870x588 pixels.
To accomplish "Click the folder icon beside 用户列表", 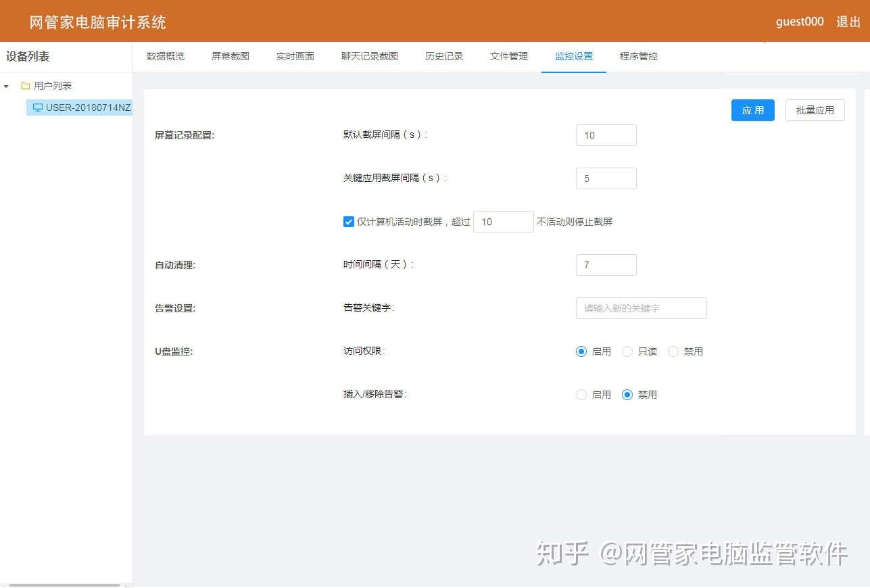I will pos(26,86).
